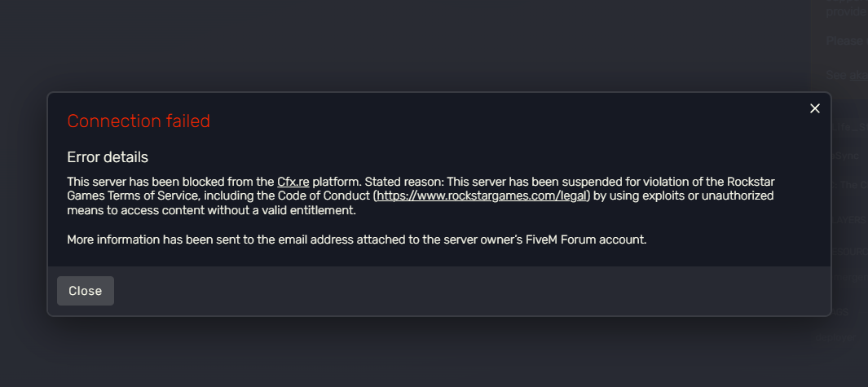Viewport: 868px width, 387px height.
Task: Open the Cfx.re link
Action: (293, 182)
